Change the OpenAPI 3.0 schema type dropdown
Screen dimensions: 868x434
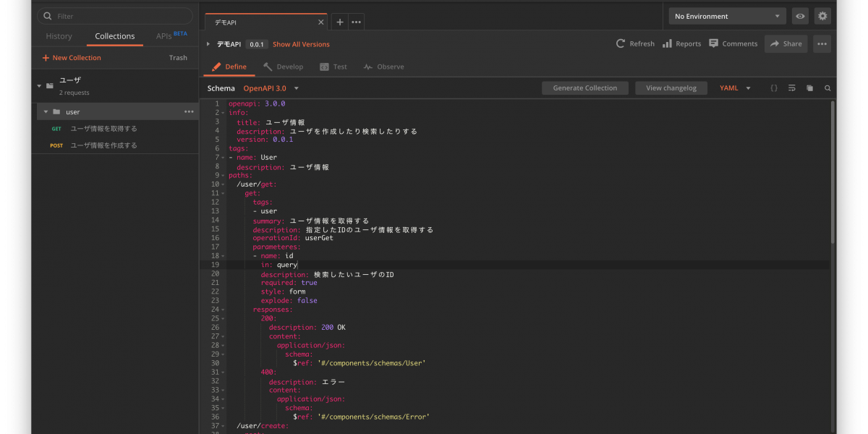[x=271, y=88]
